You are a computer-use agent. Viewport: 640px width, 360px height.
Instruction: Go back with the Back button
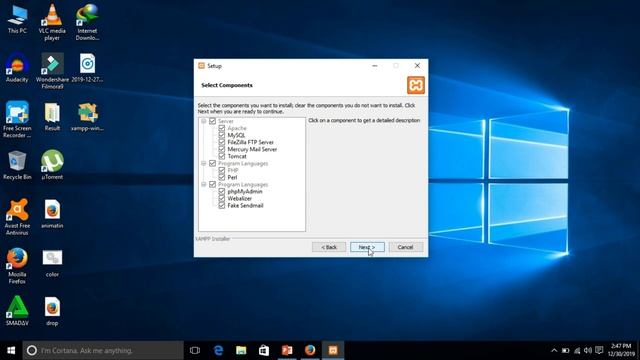click(x=329, y=247)
